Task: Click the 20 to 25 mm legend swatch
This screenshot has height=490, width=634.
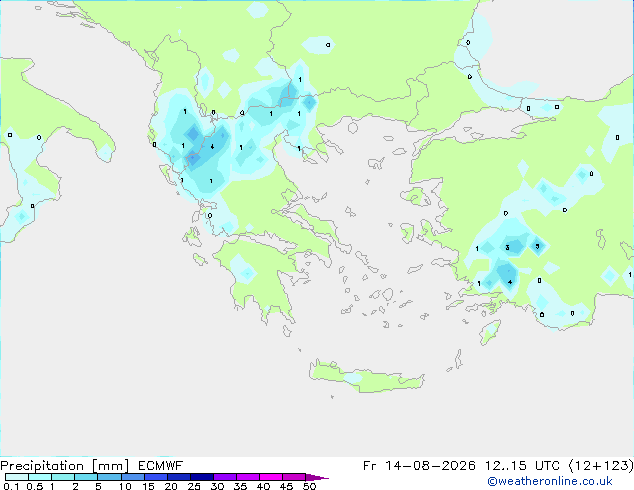Action: click(178, 477)
